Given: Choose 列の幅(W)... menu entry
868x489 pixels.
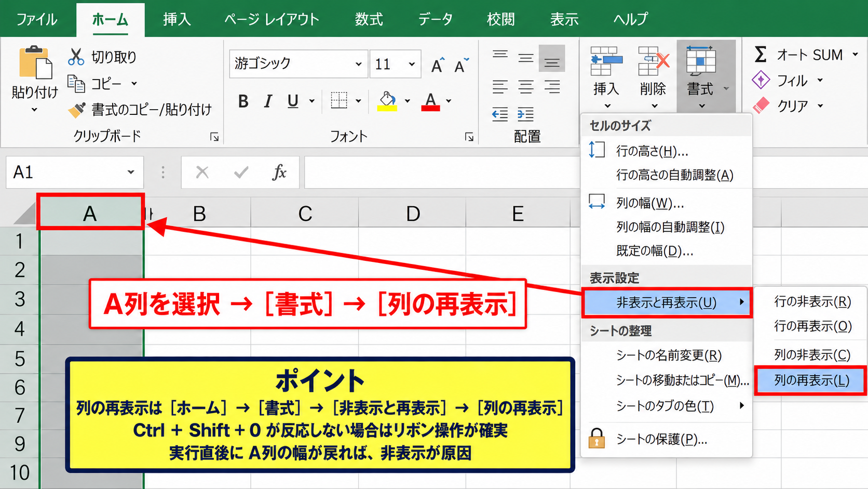Looking at the screenshot, I should click(667, 203).
